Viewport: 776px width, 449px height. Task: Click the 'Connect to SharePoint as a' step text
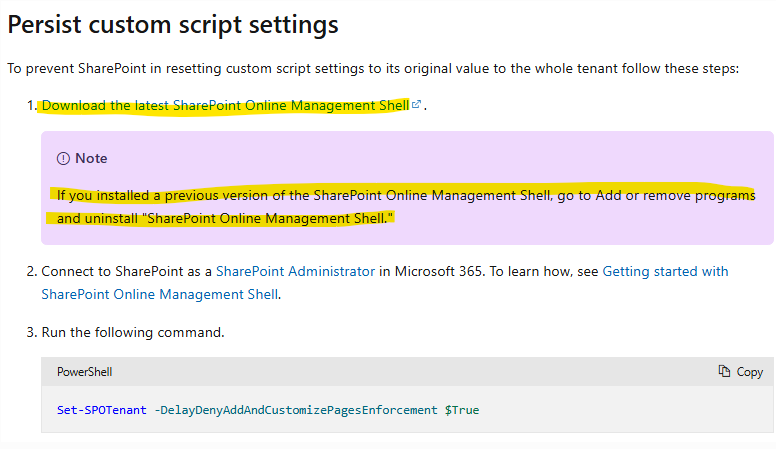(x=126, y=271)
